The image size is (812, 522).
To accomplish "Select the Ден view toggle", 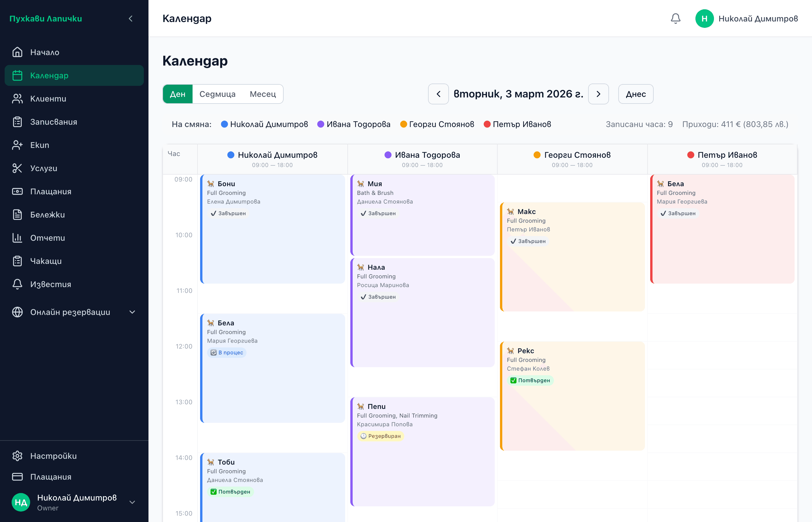I will point(177,94).
